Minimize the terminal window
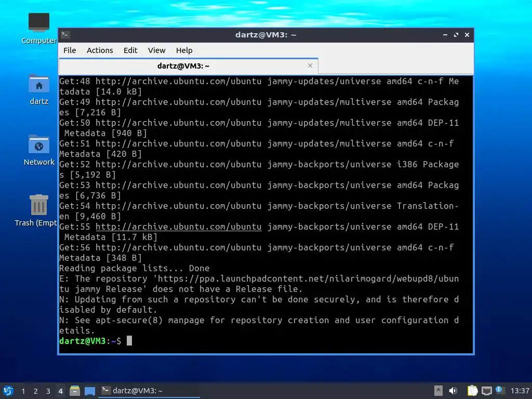The height and width of the screenshot is (399, 532). point(445,35)
